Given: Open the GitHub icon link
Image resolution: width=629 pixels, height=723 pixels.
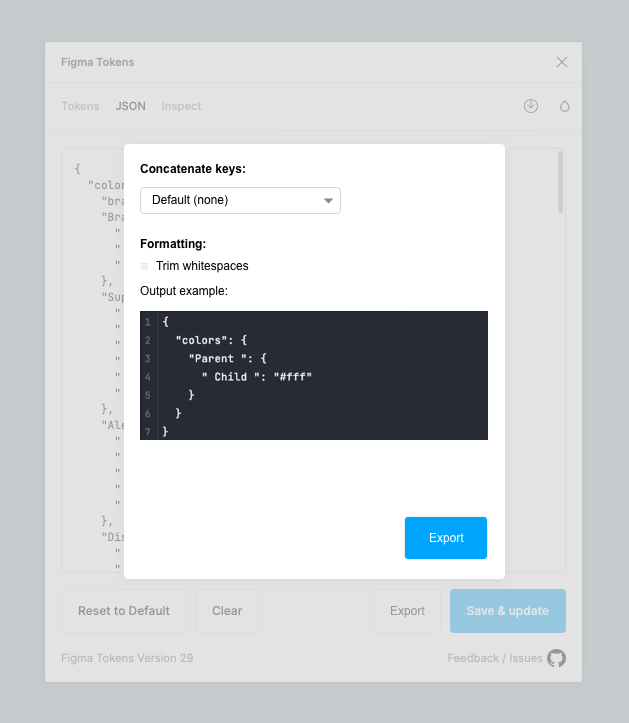Looking at the screenshot, I should [x=556, y=658].
